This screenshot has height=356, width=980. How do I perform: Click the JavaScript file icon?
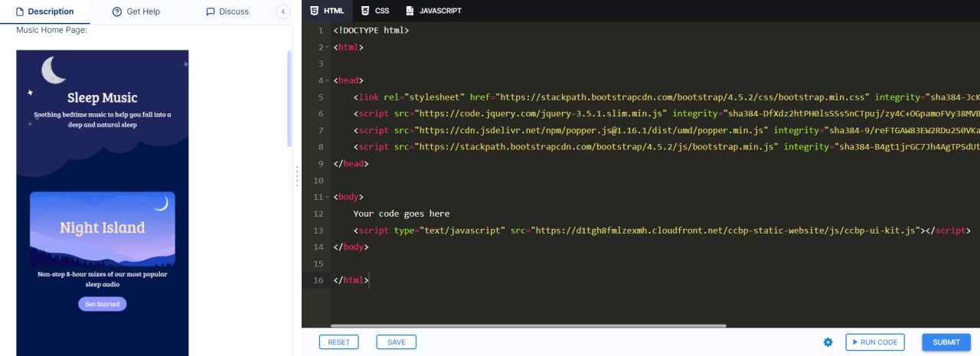[410, 11]
